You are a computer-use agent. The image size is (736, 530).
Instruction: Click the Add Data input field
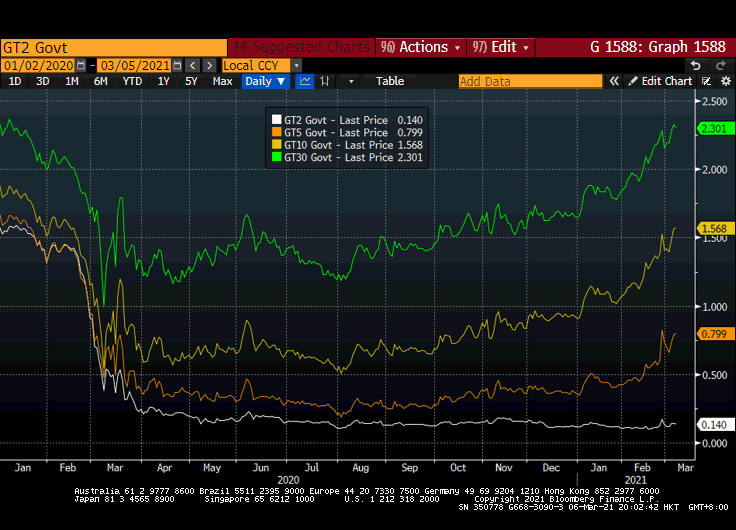[x=530, y=81]
